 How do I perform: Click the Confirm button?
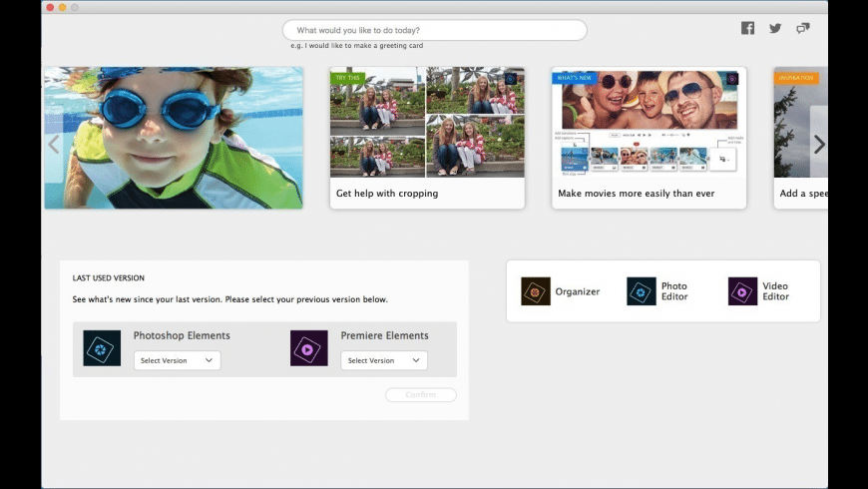421,395
